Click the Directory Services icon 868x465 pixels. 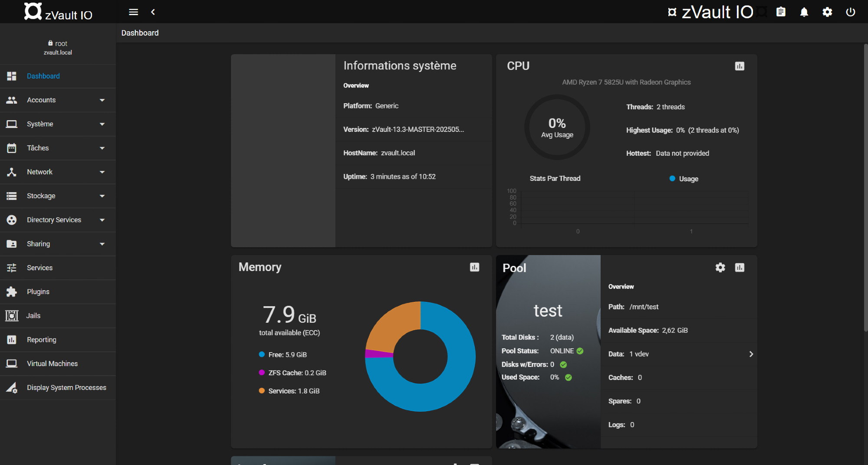pyautogui.click(x=12, y=220)
